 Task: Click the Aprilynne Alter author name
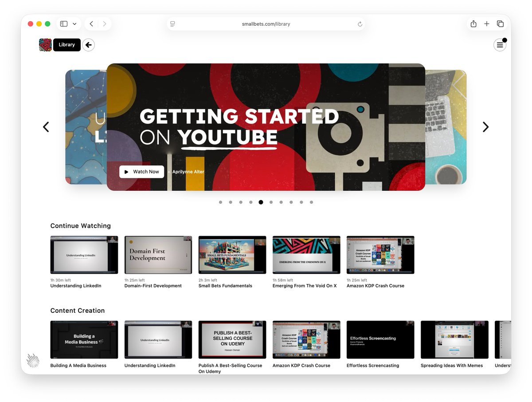point(188,172)
